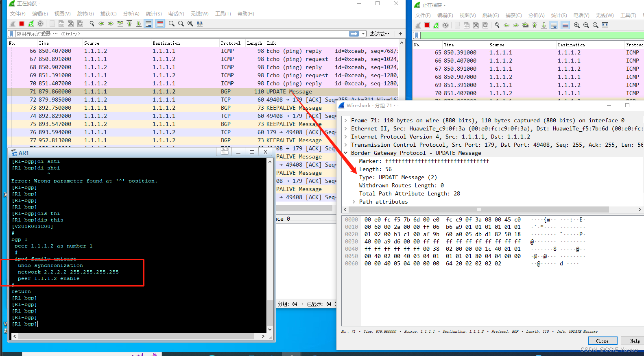Open 分析(A) menu in left window
This screenshot has width=644, height=356.
(x=131, y=14)
